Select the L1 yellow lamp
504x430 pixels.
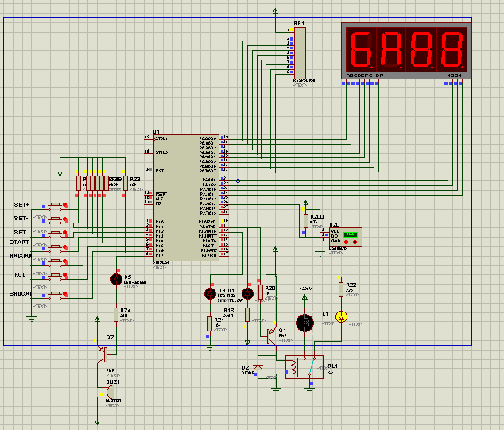pyautogui.click(x=341, y=317)
